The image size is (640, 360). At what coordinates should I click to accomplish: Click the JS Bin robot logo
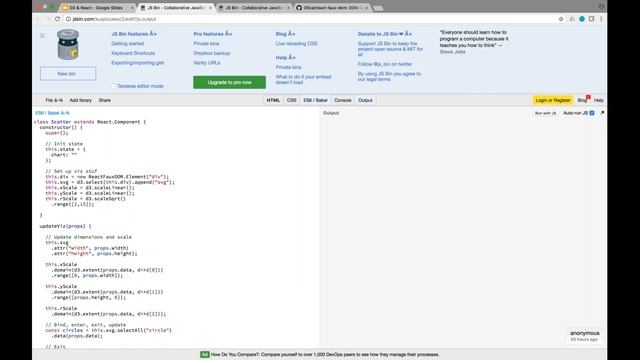(x=68, y=45)
